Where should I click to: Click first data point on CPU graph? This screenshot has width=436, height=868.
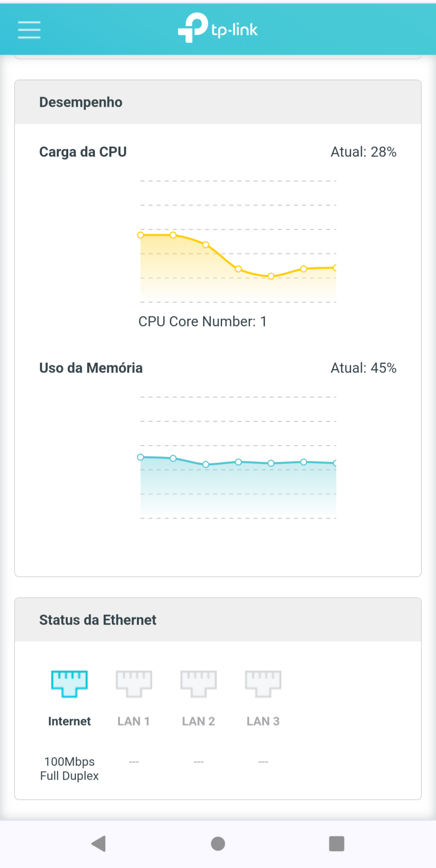141,235
